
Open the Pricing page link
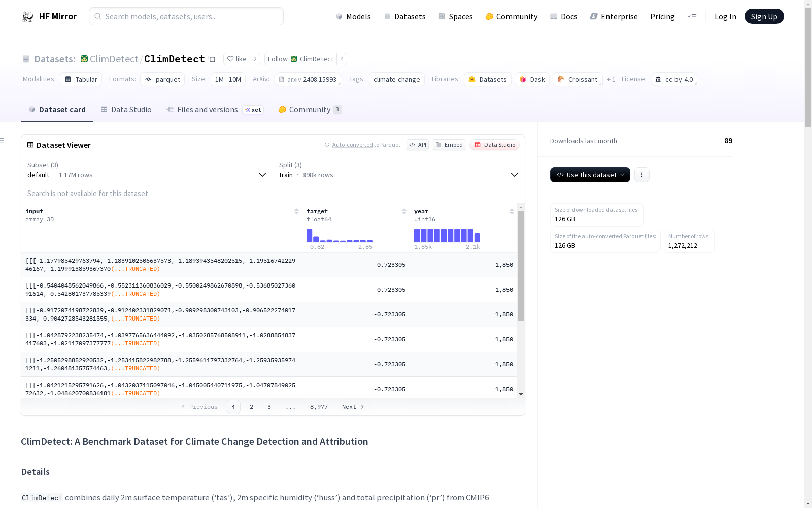tap(662, 17)
